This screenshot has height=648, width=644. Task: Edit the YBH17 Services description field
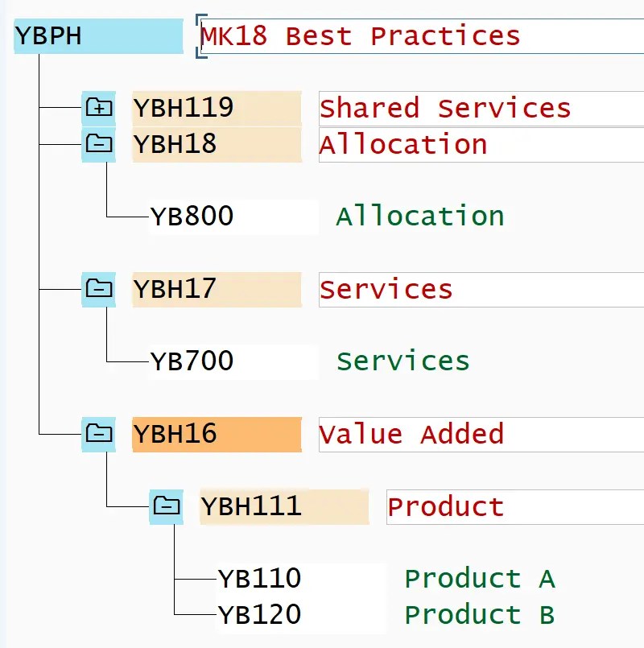coord(481,289)
